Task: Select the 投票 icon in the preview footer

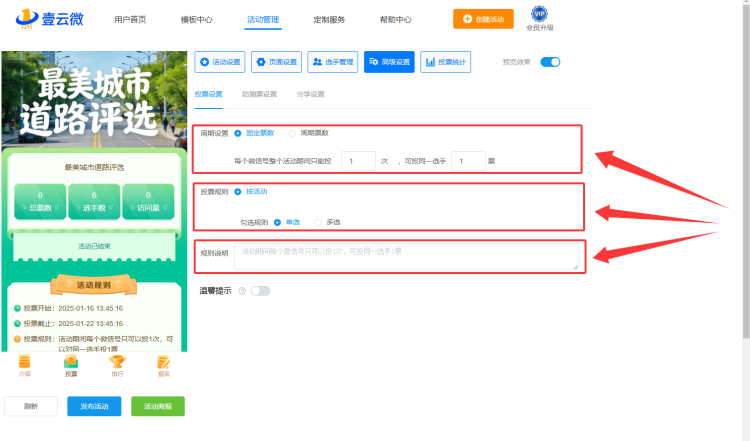Action: tap(71, 362)
